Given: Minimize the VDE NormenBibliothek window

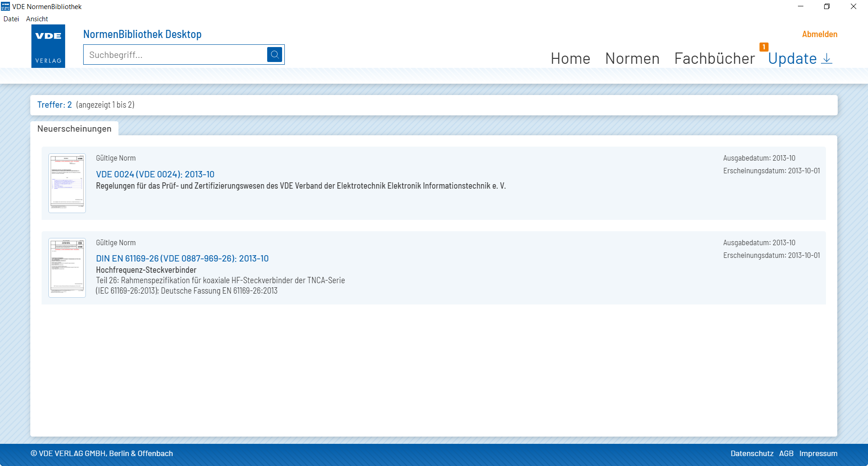Looking at the screenshot, I should [801, 6].
